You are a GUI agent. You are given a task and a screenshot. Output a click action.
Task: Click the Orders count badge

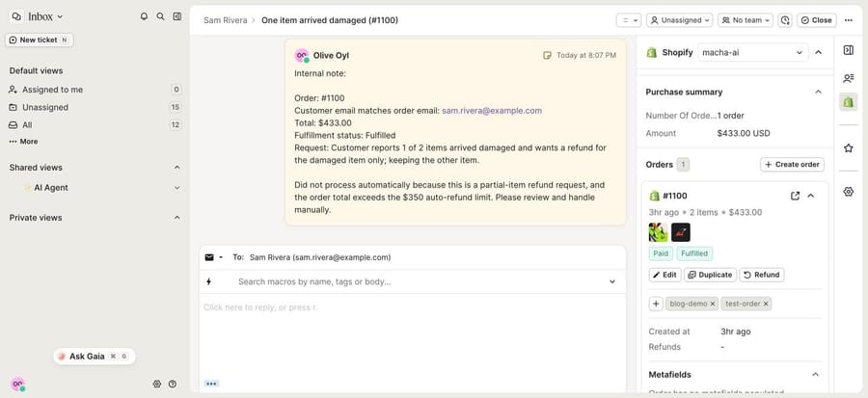coord(683,165)
